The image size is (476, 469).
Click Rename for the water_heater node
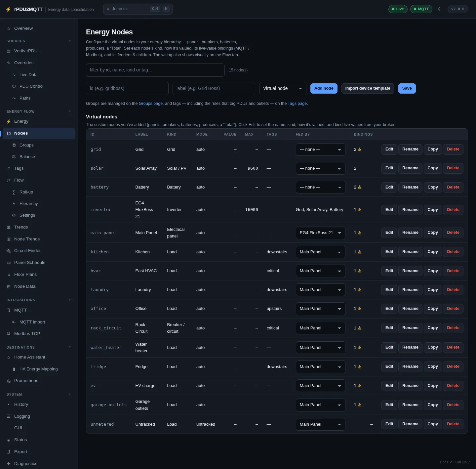(410, 347)
